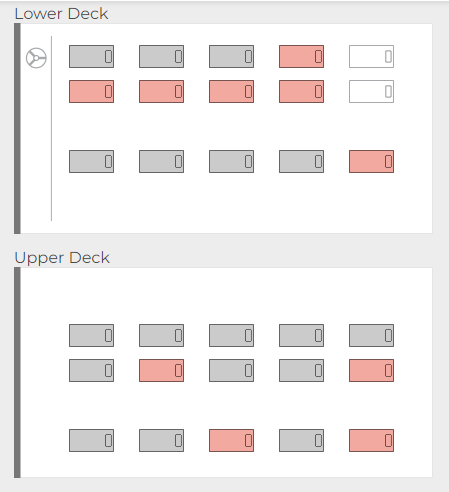Click the pink seat in Lower Deck bottom single row

click(371, 161)
